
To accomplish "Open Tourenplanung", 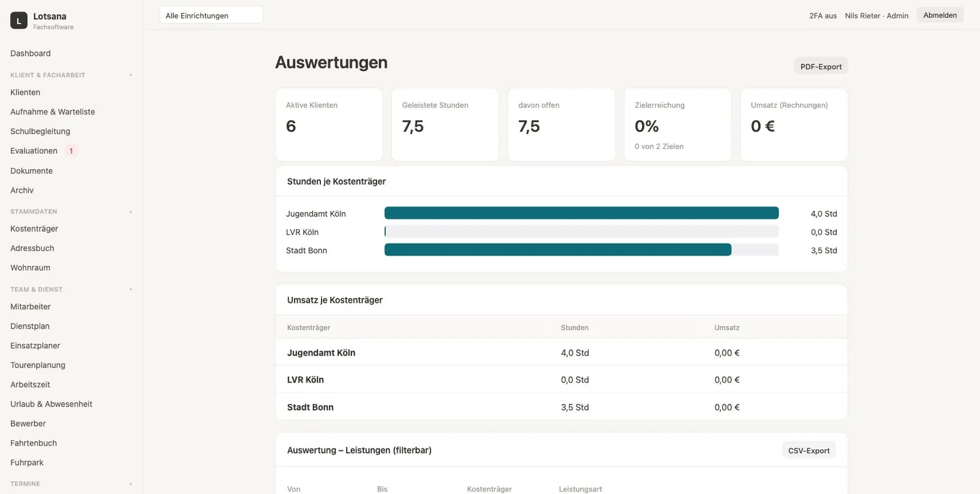I will [x=38, y=365].
